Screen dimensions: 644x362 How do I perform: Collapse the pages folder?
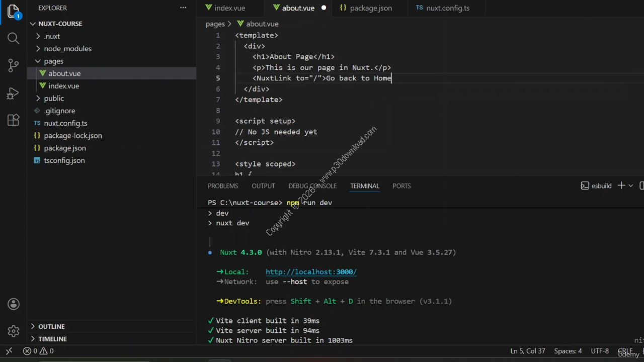click(x=53, y=61)
